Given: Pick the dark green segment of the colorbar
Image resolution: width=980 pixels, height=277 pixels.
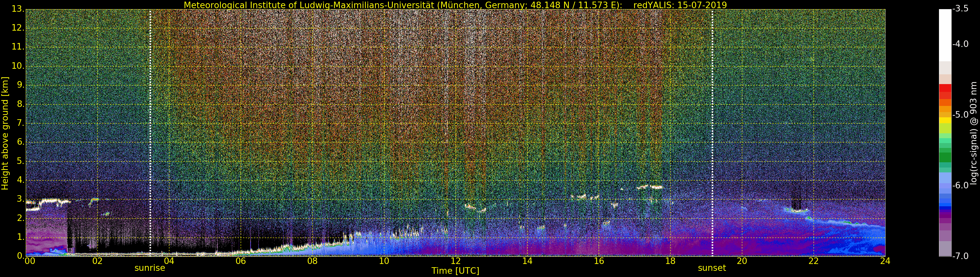Looking at the screenshot, I should pyautogui.click(x=945, y=157).
